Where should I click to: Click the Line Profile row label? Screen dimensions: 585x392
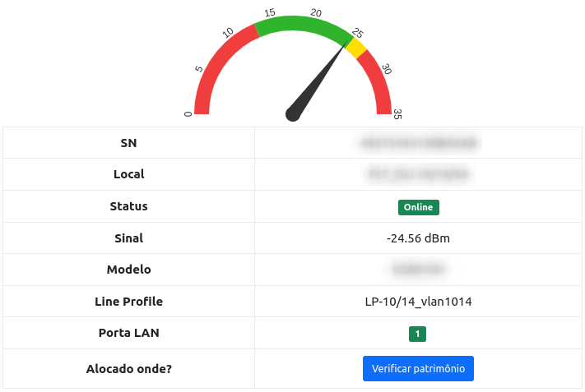(128, 302)
